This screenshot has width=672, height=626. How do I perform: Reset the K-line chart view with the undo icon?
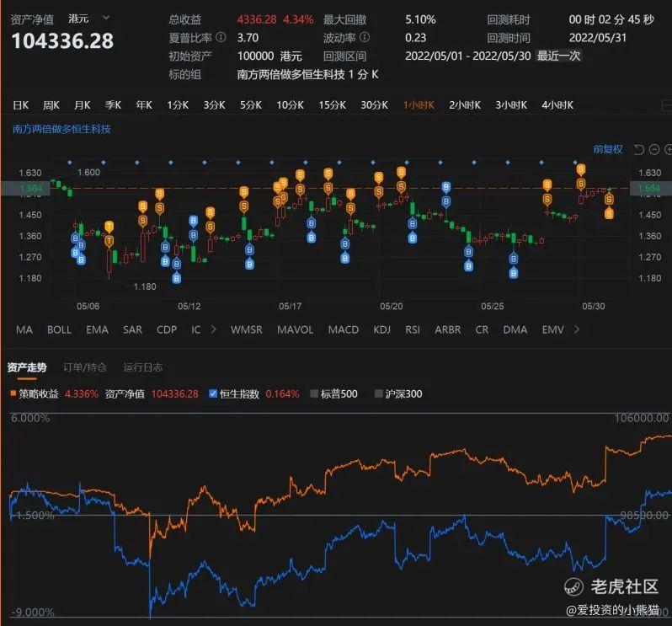639,150
